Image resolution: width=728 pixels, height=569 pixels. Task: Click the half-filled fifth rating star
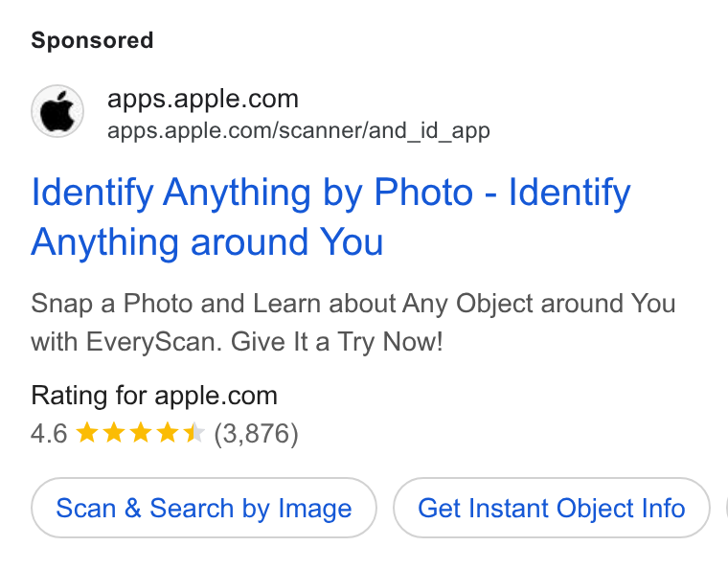coord(194,433)
